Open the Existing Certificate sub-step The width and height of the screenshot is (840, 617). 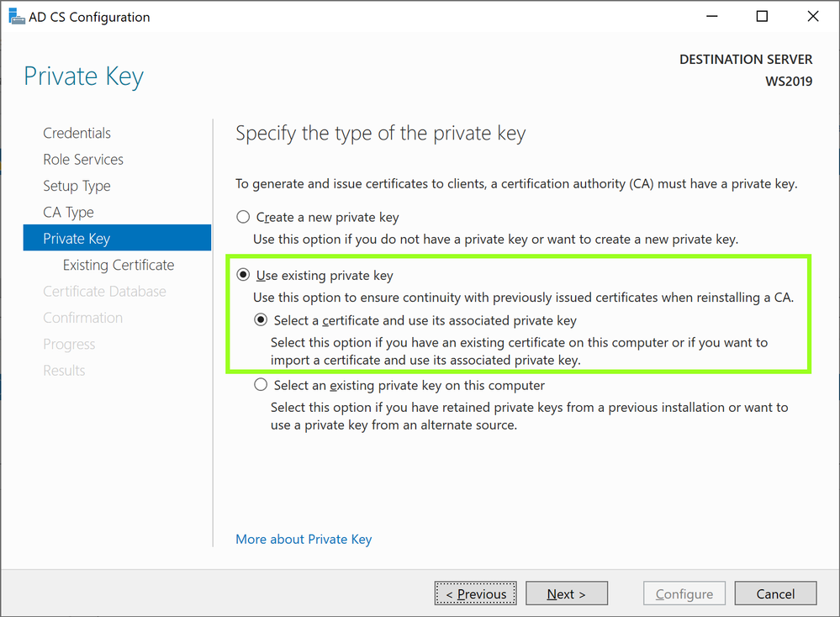point(118,264)
